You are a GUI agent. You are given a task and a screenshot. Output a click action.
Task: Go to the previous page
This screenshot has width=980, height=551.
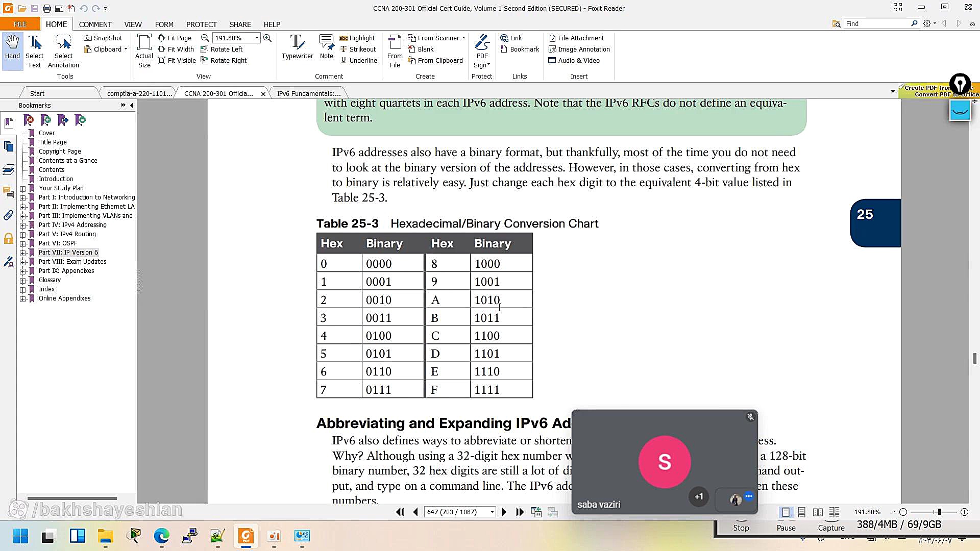pyautogui.click(x=415, y=512)
